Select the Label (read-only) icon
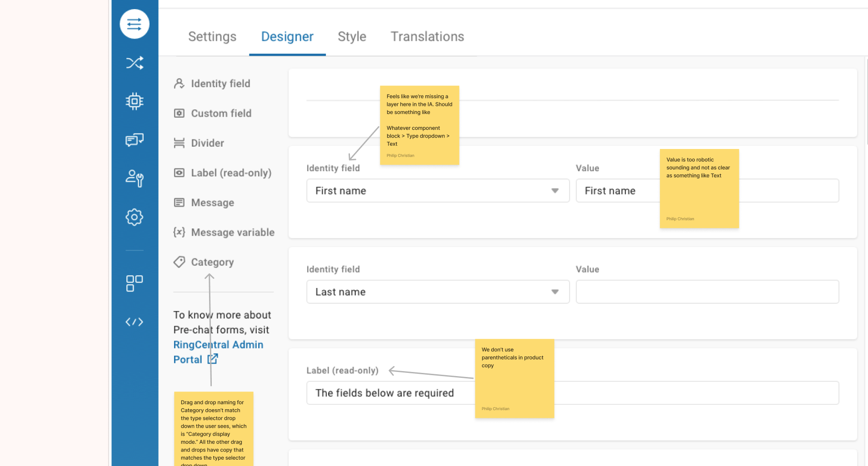 (x=179, y=173)
